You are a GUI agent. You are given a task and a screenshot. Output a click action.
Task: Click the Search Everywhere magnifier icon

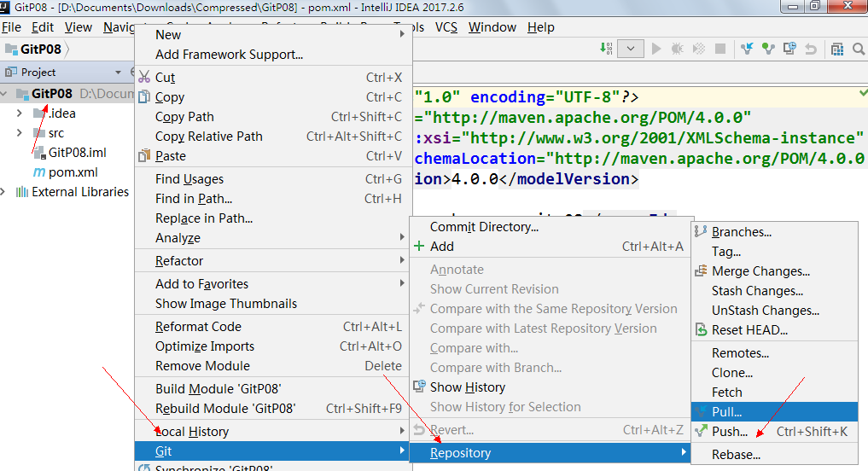pos(858,49)
